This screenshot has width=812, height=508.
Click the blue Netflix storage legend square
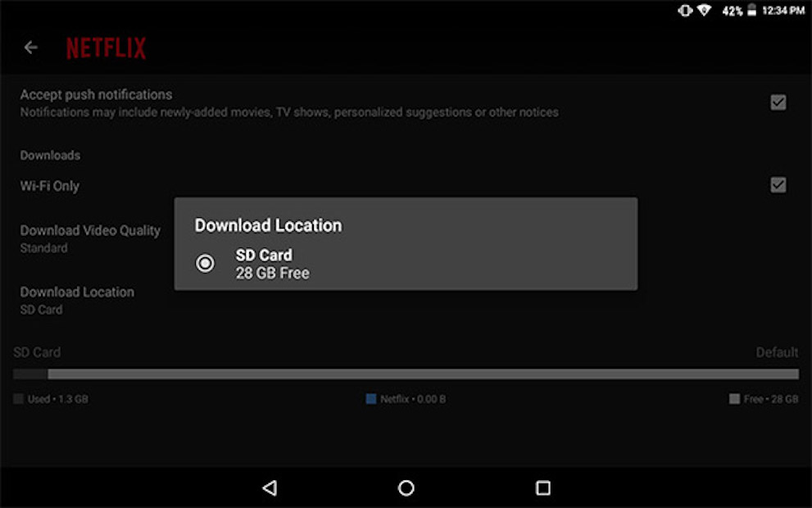[371, 399]
